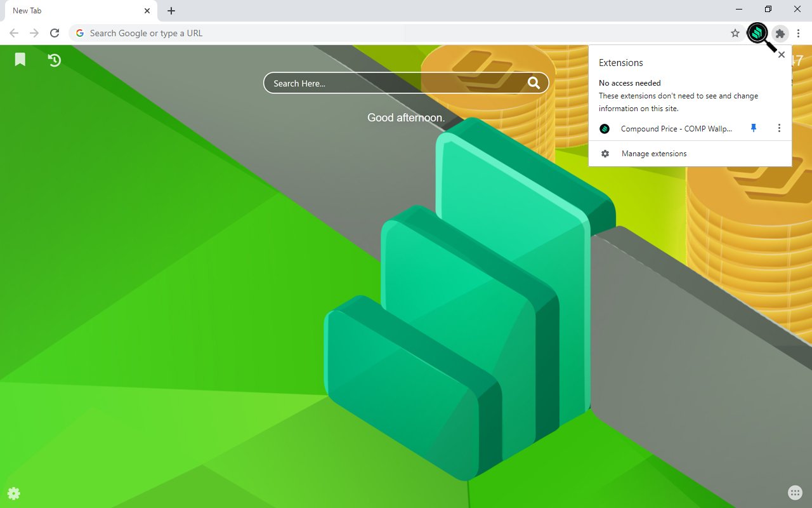This screenshot has width=812, height=508.
Task: Click the Compound extension icon in the toolbar
Action: pyautogui.click(x=757, y=33)
